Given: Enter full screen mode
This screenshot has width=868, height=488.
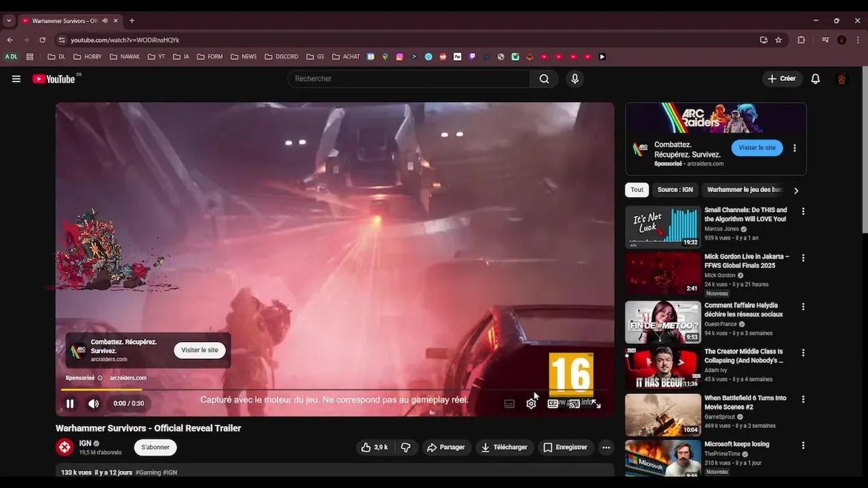Looking at the screenshot, I should [x=596, y=403].
